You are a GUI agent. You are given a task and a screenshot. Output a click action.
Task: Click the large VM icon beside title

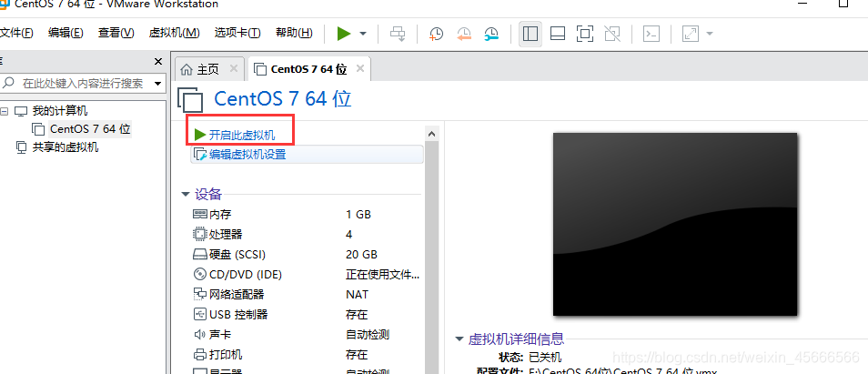click(x=191, y=99)
